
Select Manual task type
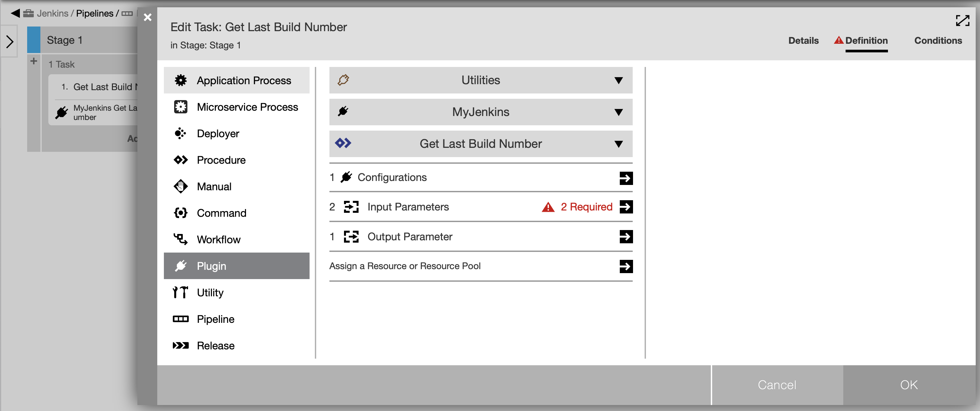(237, 187)
